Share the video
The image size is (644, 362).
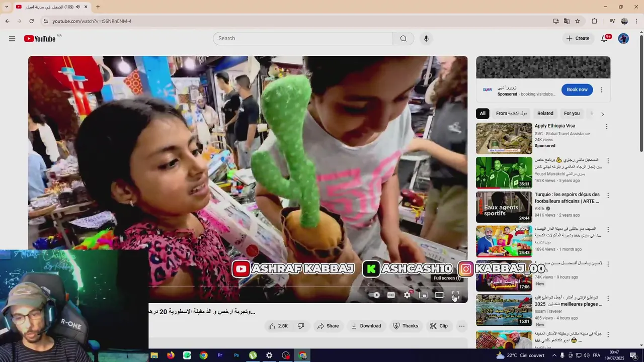(x=328, y=326)
